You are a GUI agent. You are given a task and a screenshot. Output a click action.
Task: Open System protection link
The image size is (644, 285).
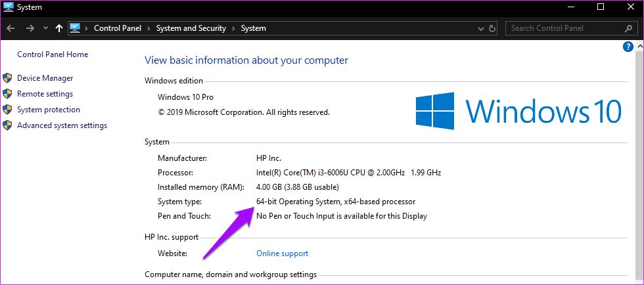(x=49, y=110)
